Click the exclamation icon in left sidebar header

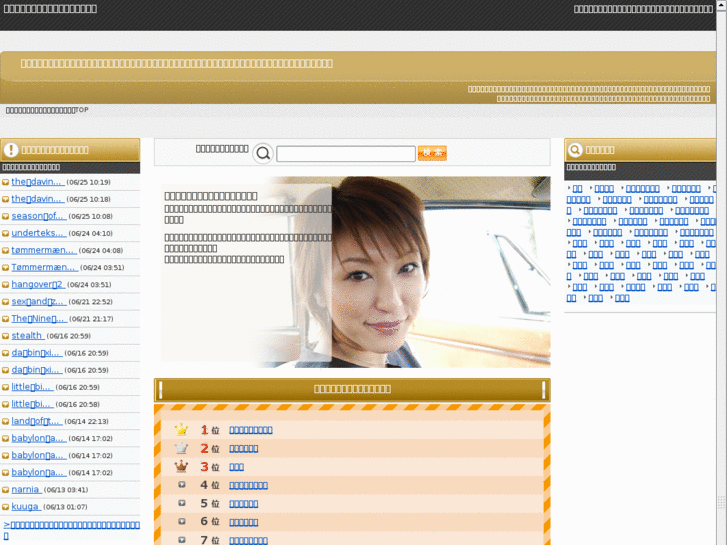coord(11,149)
